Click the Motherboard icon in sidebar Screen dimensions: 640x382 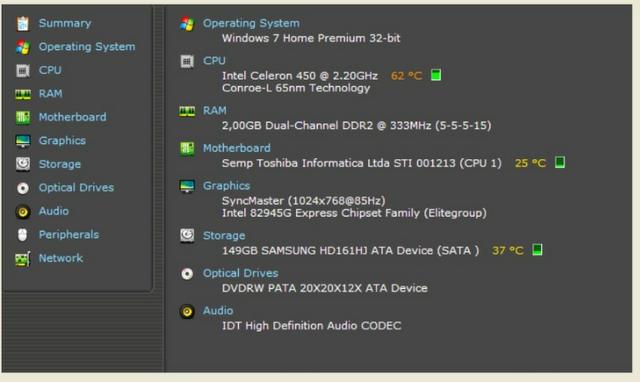[23, 118]
